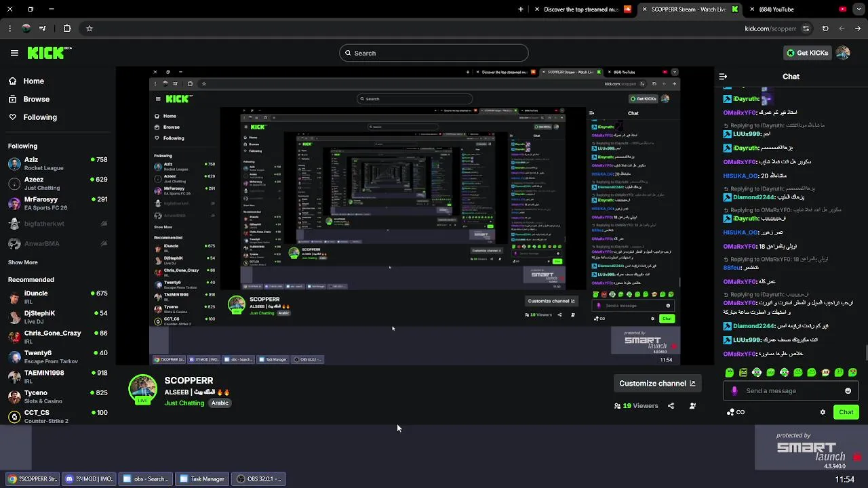The width and height of the screenshot is (868, 488).
Task: Open the recommended TAEMIN1998 channel
Action: (x=58, y=376)
